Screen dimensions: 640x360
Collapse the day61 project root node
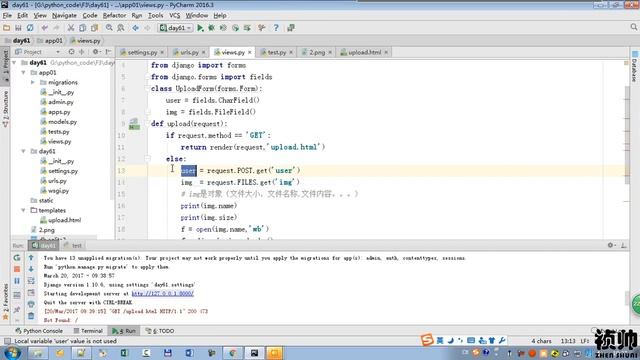tap(15, 62)
